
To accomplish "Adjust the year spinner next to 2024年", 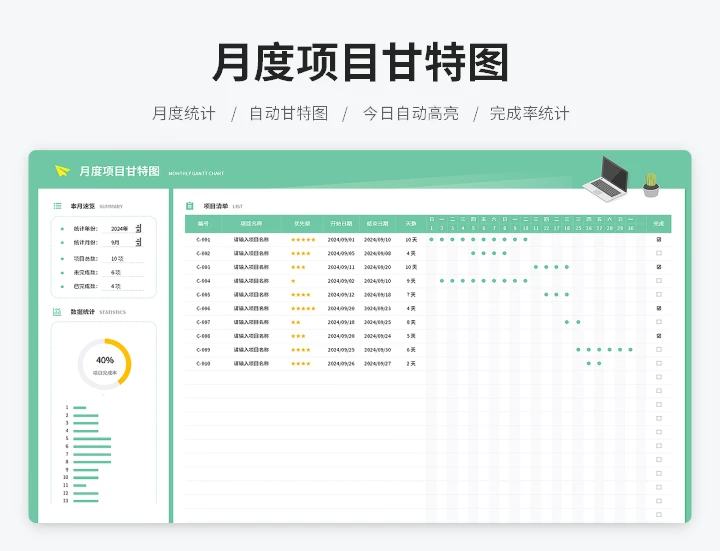I will (x=139, y=228).
